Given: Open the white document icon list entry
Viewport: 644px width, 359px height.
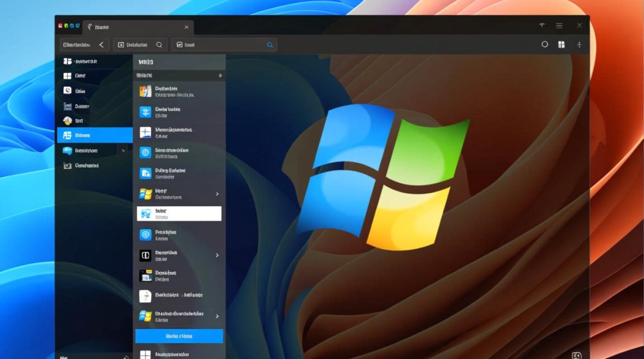Looking at the screenshot, I should (145, 296).
